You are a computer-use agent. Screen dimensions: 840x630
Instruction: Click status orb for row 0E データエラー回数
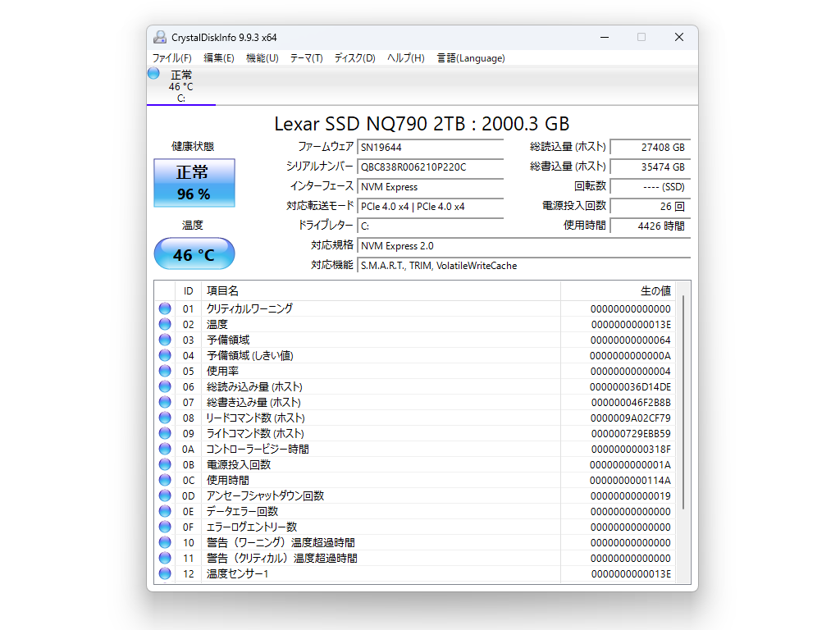coord(165,511)
